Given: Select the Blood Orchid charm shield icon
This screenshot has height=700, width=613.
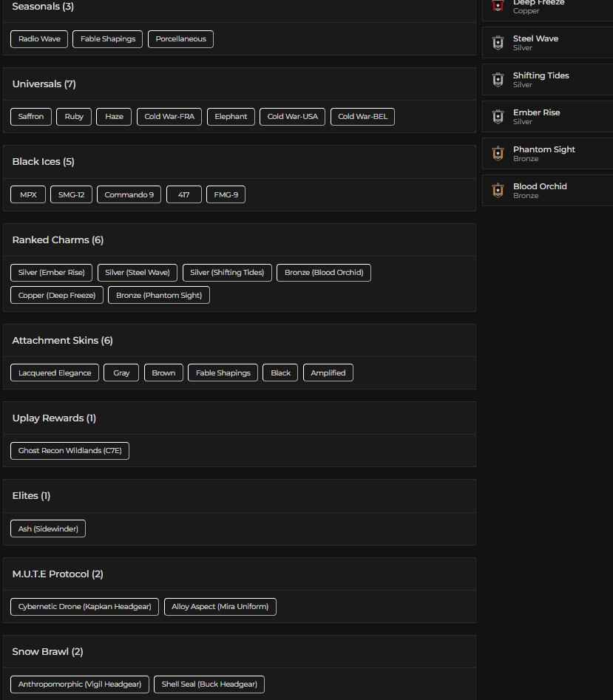Looking at the screenshot, I should click(498, 190).
